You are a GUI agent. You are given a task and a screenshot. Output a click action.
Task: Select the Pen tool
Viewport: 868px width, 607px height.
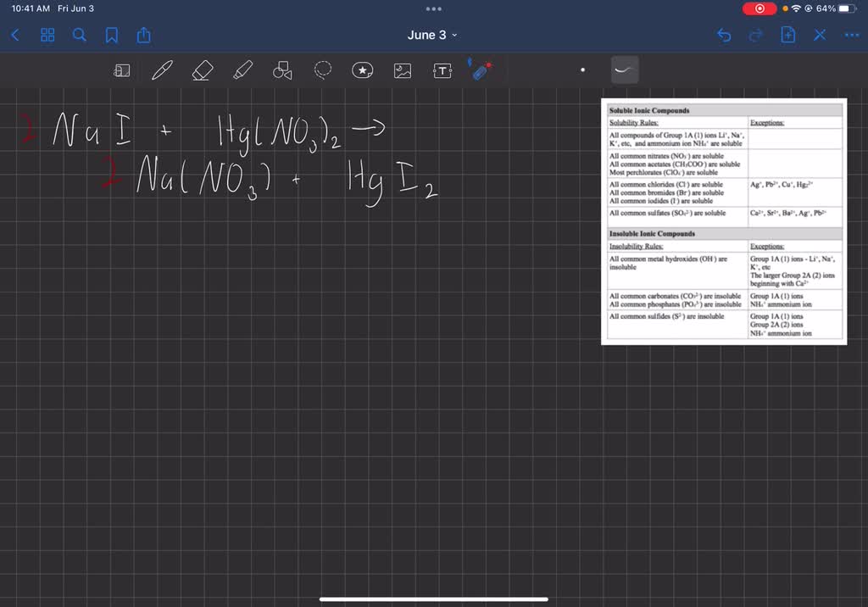pos(161,70)
